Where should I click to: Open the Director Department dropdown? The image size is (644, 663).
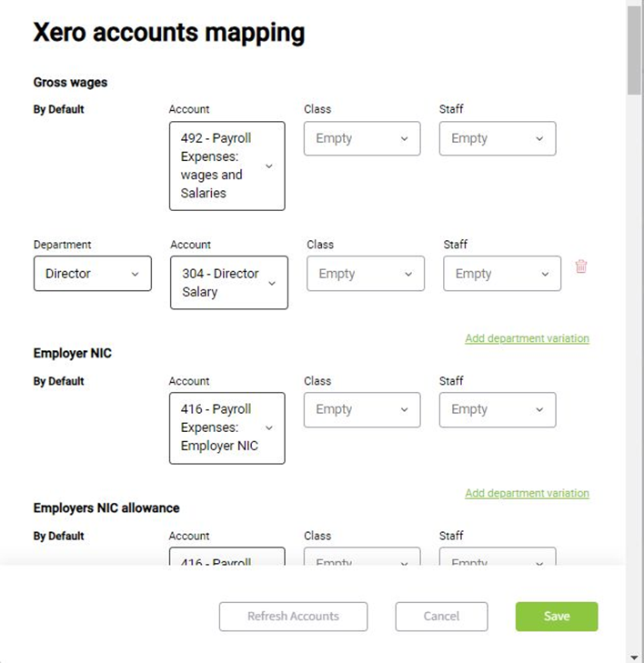(x=93, y=273)
